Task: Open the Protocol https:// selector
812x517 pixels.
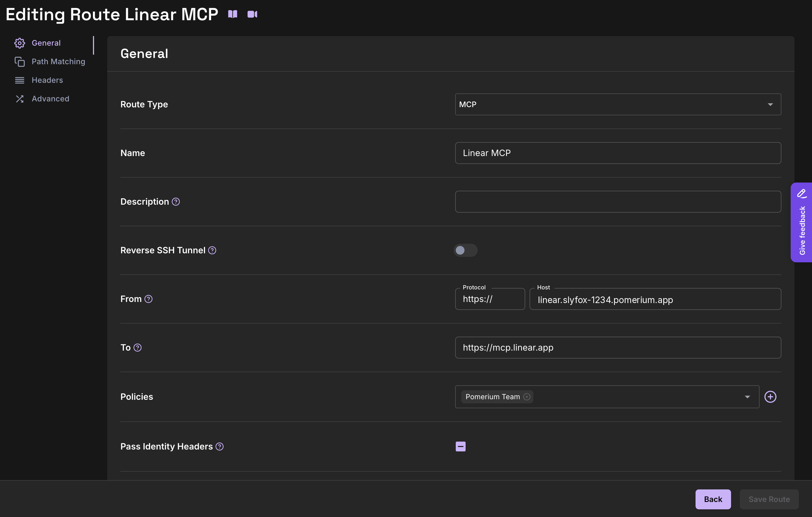Action: point(490,299)
